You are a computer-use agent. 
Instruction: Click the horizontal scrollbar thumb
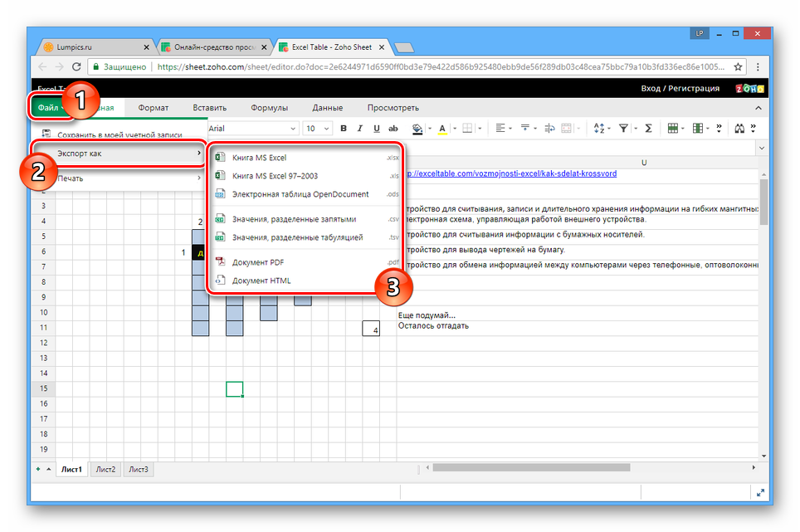tap(531, 467)
